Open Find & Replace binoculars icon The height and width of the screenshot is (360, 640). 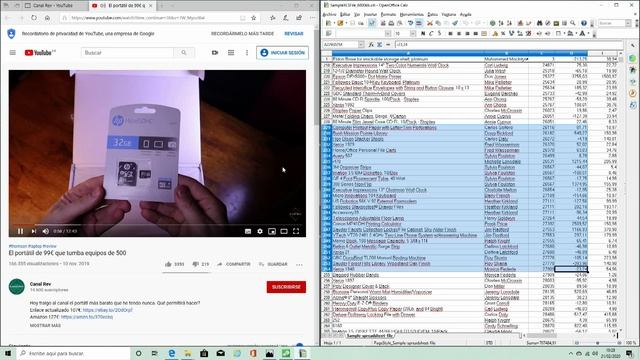click(x=539, y=23)
